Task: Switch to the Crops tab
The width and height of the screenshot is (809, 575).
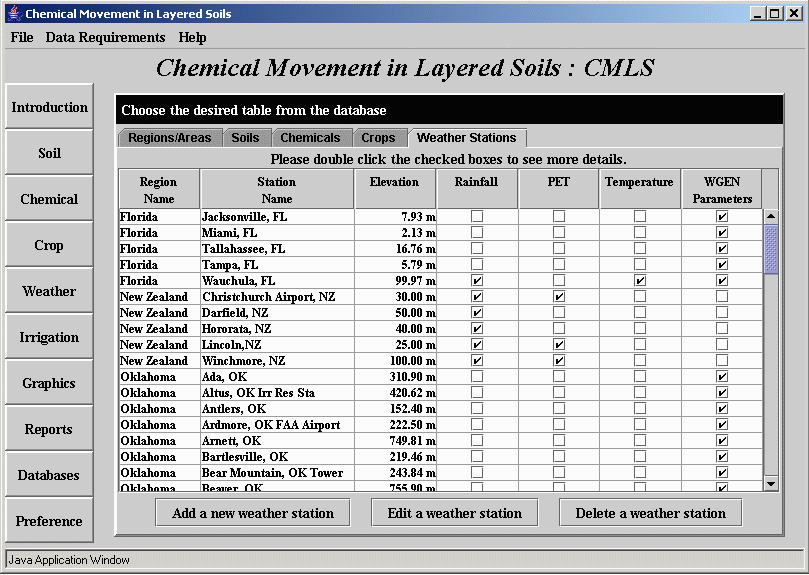Action: point(378,138)
